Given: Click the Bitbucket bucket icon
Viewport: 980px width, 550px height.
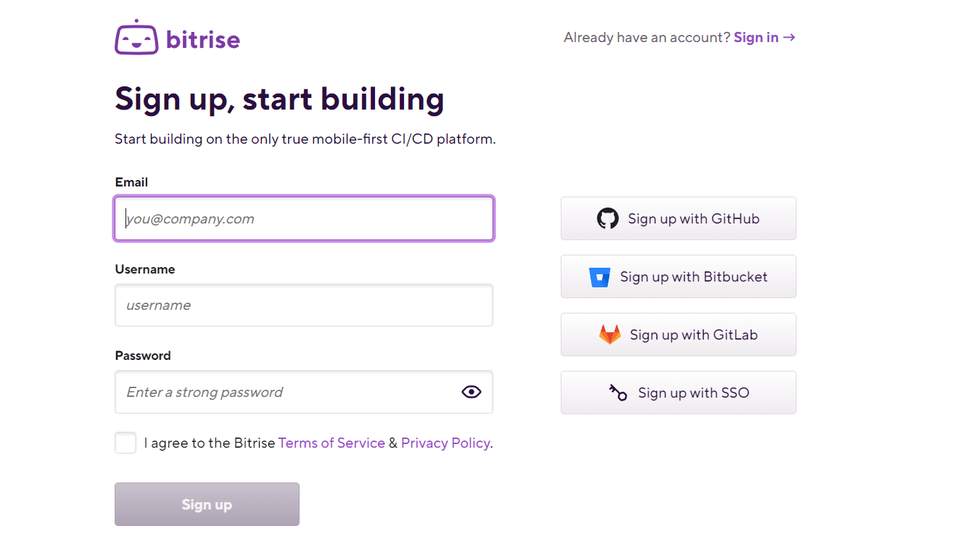Looking at the screenshot, I should [600, 277].
